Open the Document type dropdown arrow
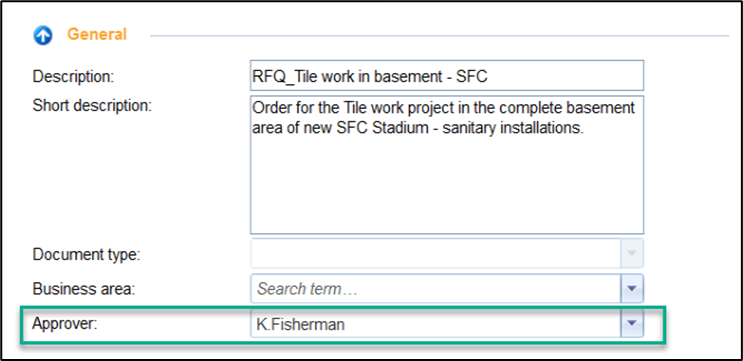743x361 pixels. (632, 253)
